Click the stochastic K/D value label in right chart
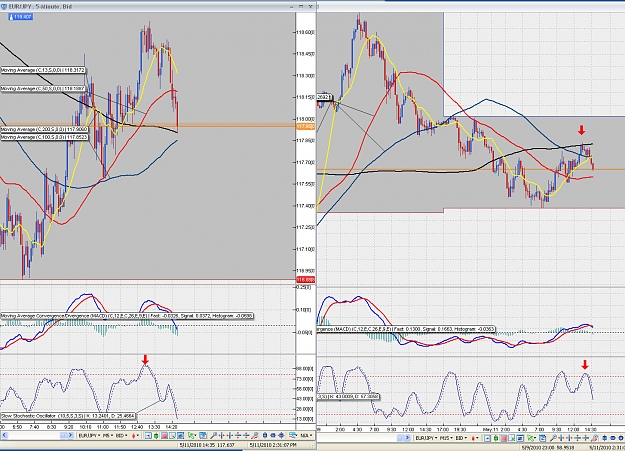 348,397
